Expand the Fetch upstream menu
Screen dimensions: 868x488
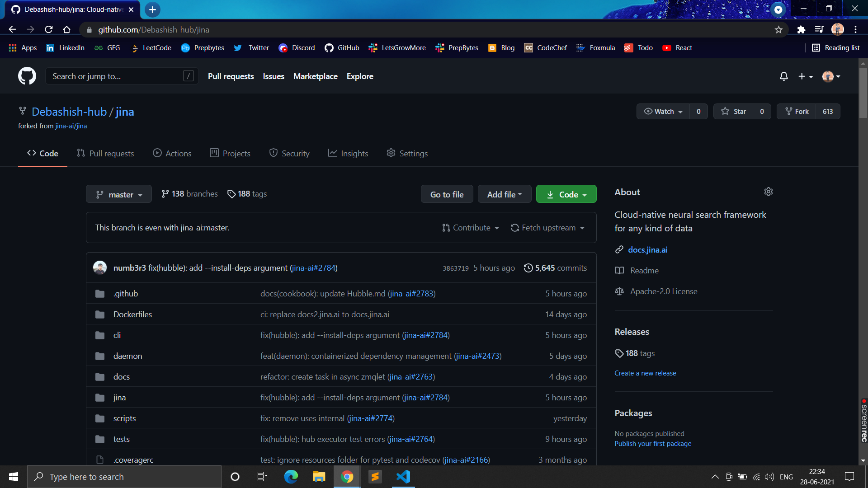tap(548, 228)
